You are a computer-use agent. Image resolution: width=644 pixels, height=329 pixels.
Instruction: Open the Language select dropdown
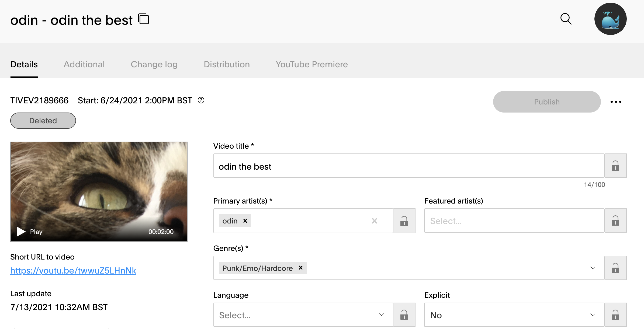[x=303, y=315]
